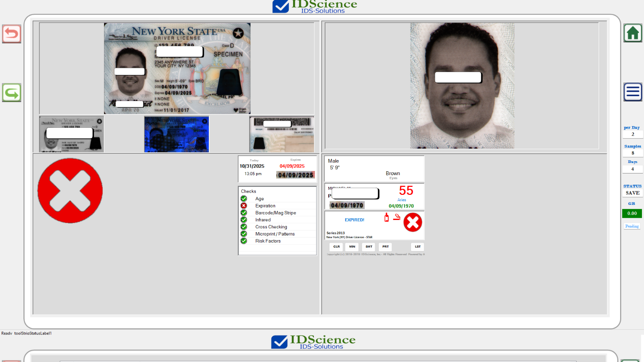Image resolution: width=644 pixels, height=362 pixels.
Task: Click the green GB 0.00 indicator
Action: [x=632, y=213]
